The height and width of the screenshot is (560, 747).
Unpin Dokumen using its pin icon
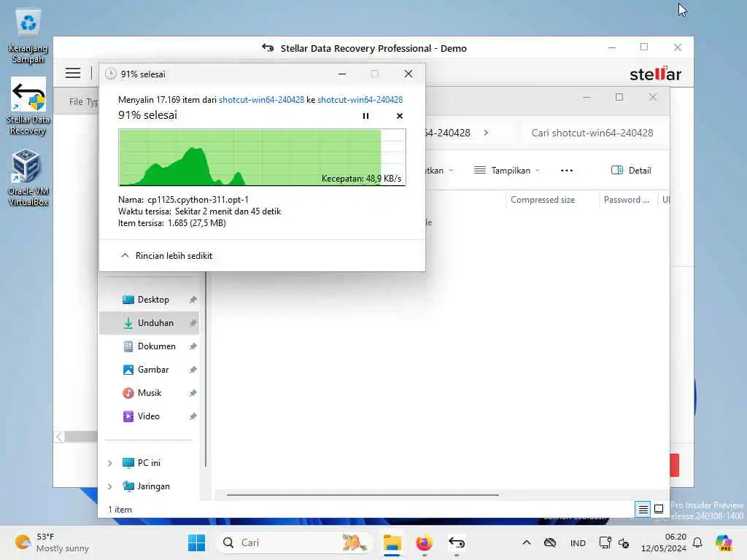click(193, 346)
